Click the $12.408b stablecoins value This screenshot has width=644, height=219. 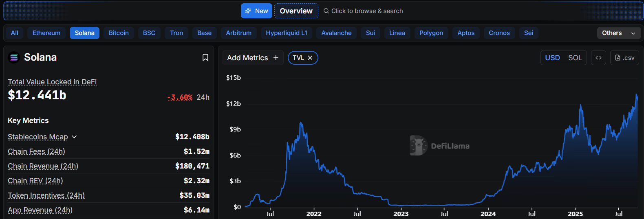click(192, 137)
